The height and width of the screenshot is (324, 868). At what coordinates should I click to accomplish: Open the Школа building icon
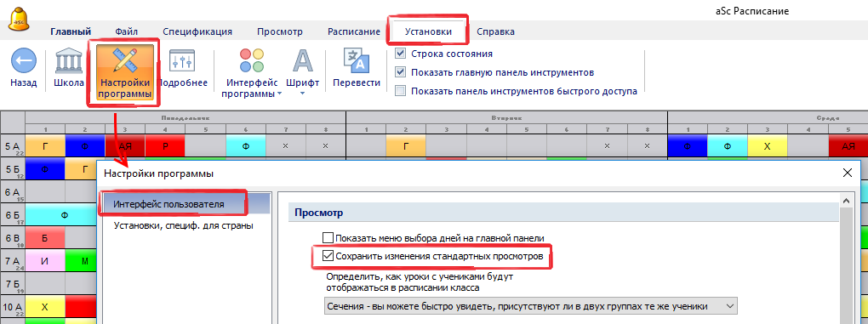tap(69, 61)
